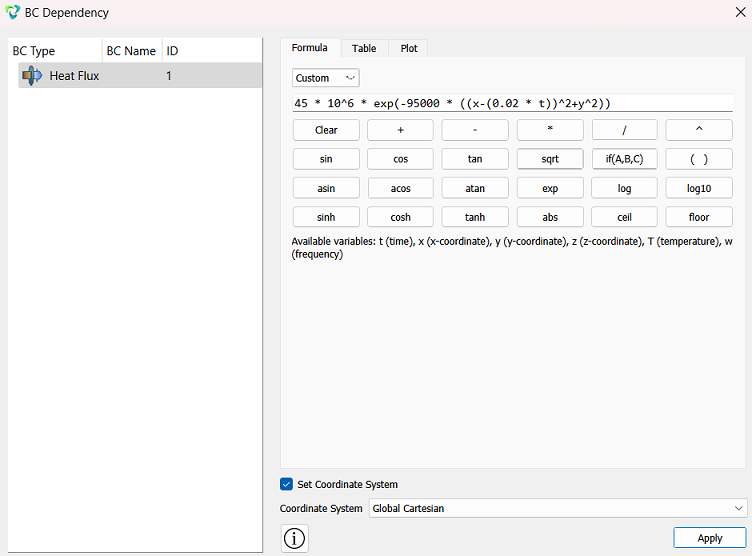The height and width of the screenshot is (556, 752).
Task: Clear the formula with Clear button
Action: (x=326, y=130)
